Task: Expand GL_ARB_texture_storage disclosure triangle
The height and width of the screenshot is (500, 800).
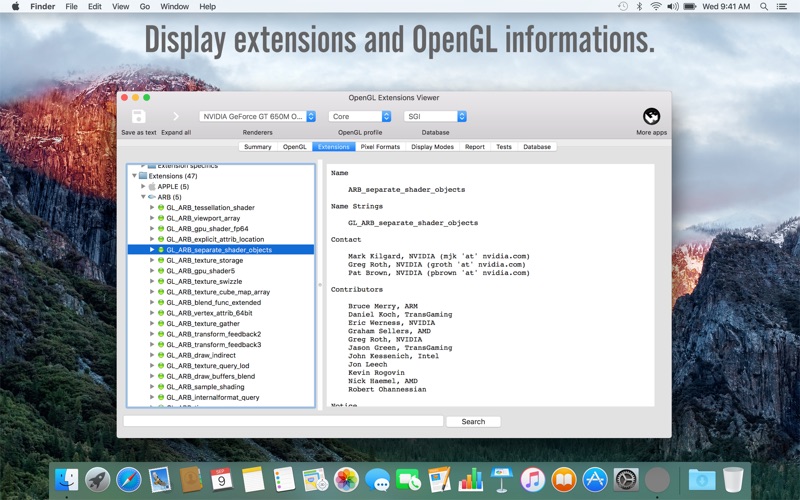Action: (x=152, y=260)
